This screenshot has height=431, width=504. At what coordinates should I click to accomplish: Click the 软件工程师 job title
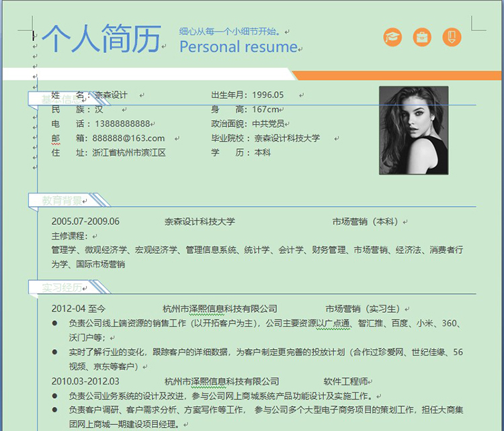point(346,381)
